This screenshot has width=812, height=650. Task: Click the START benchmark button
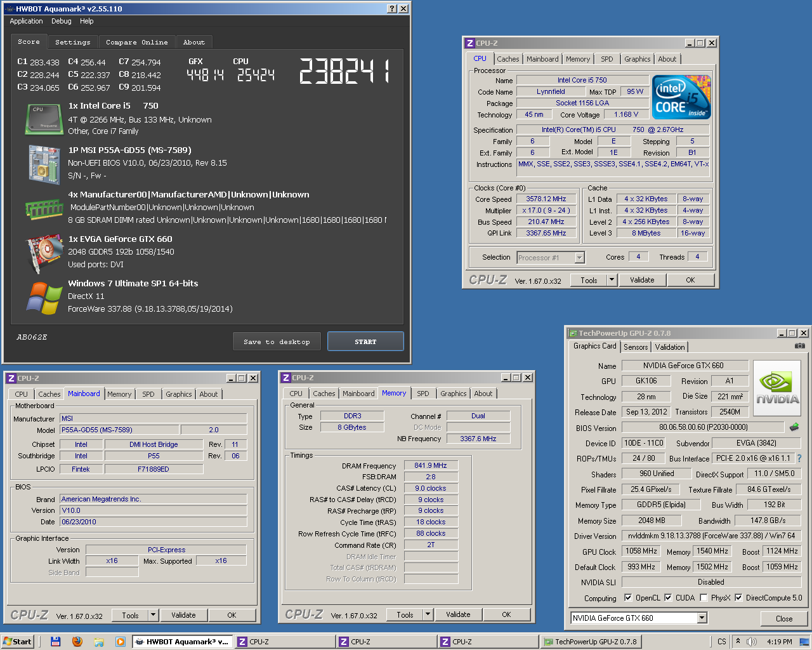pos(365,342)
